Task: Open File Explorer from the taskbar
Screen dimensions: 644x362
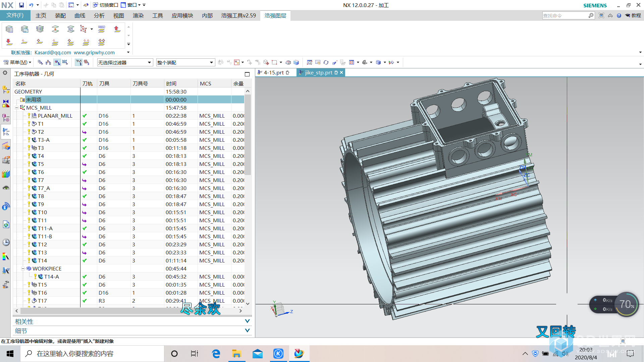Action: (x=237, y=354)
